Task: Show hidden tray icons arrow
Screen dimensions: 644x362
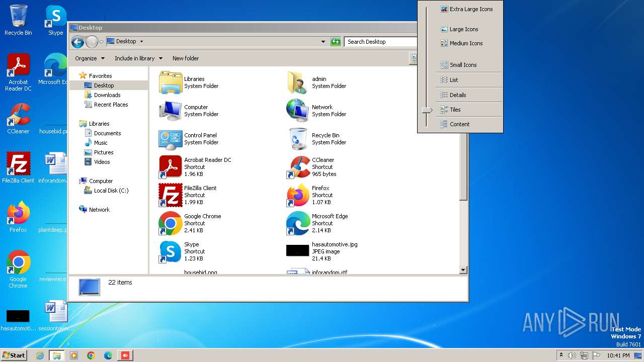Action: pyautogui.click(x=561, y=355)
